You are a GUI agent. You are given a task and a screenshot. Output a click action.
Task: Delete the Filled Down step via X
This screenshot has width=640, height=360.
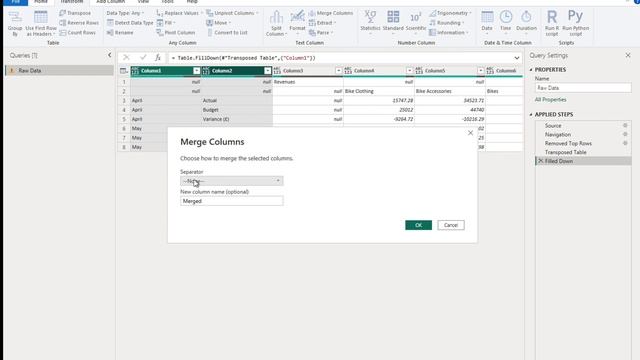point(540,161)
